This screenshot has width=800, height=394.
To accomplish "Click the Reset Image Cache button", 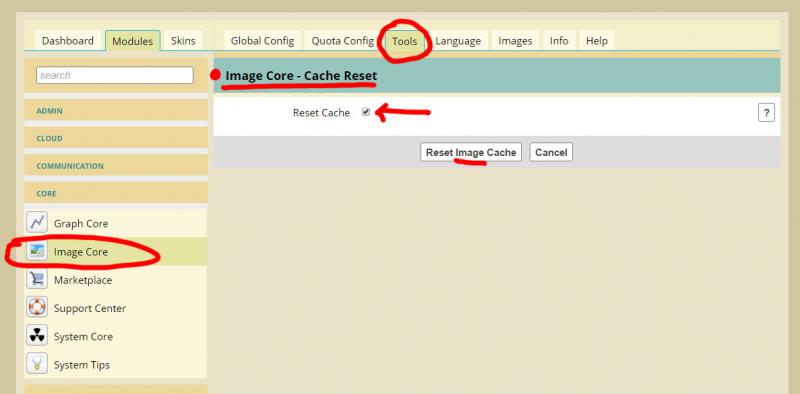I will [x=471, y=152].
